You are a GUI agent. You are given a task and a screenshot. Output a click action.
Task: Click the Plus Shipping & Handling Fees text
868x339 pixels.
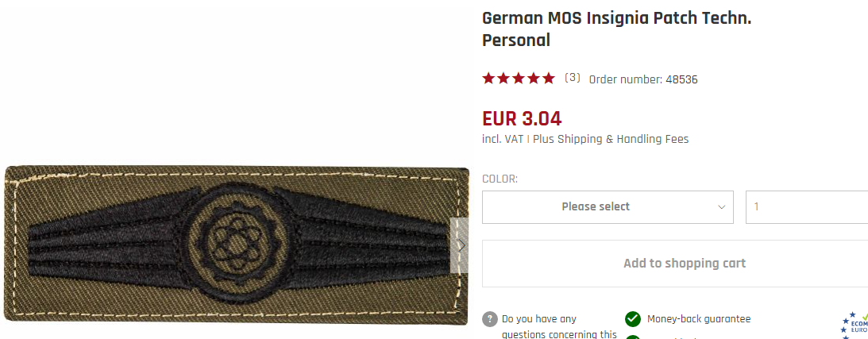(x=611, y=140)
